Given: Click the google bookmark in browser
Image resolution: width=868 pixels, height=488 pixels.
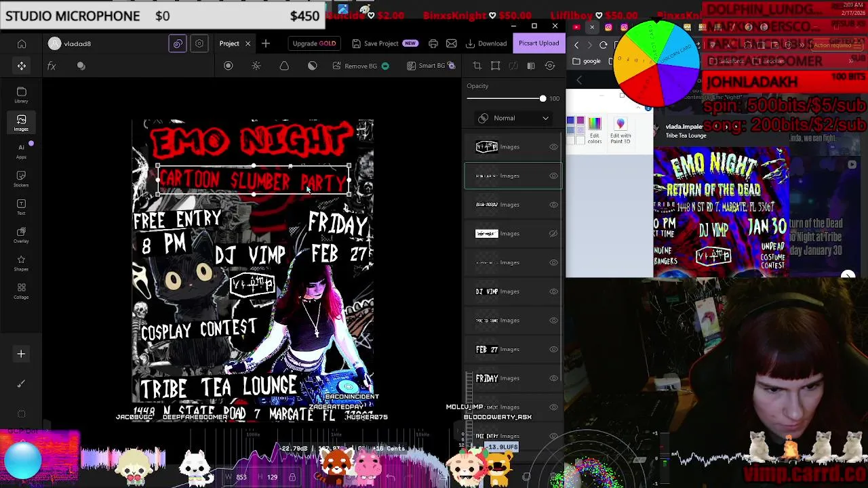Looking at the screenshot, I should 587,61.
